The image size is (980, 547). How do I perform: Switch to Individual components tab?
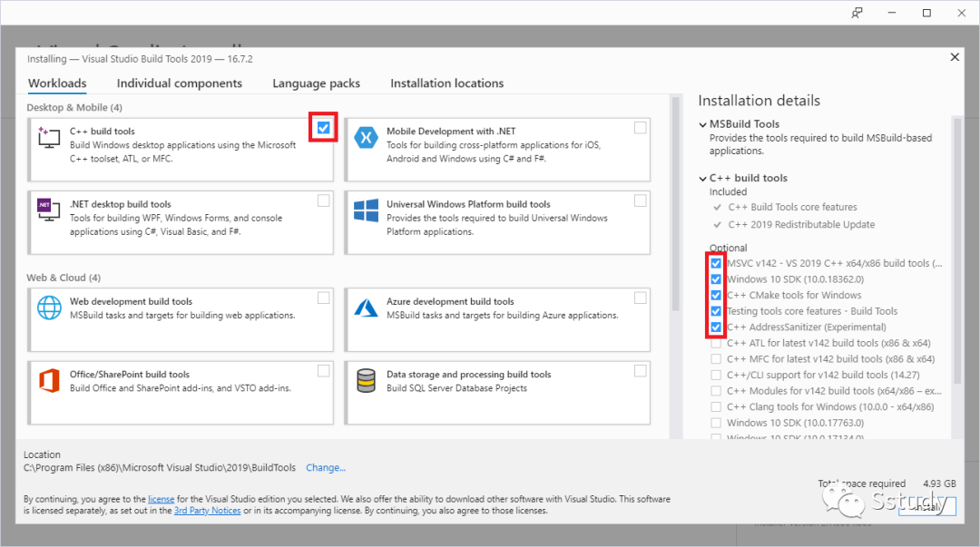(x=180, y=83)
